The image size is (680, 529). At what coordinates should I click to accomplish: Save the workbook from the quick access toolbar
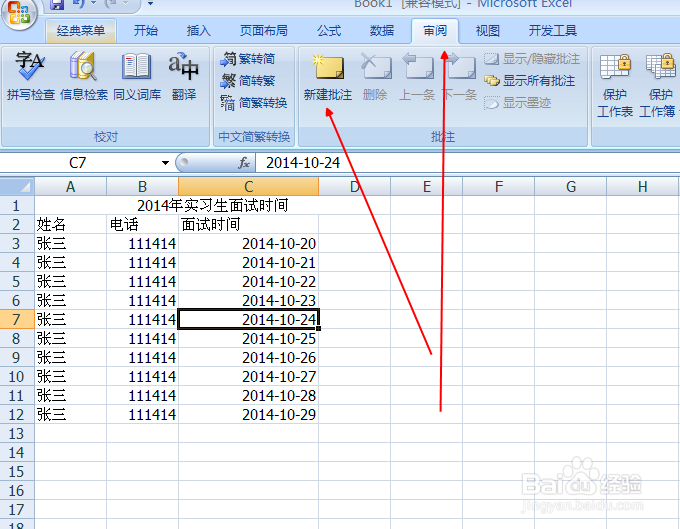pyautogui.click(x=57, y=4)
